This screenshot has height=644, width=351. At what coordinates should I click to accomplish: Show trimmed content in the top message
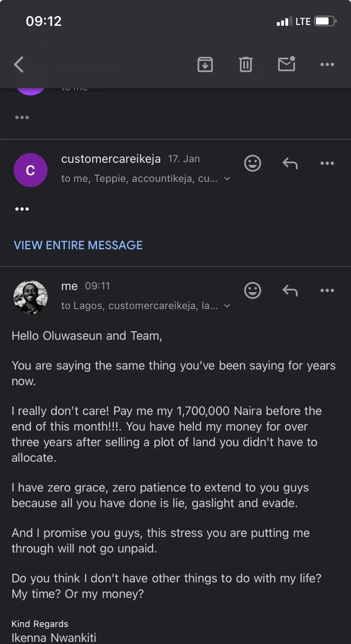tap(22, 117)
